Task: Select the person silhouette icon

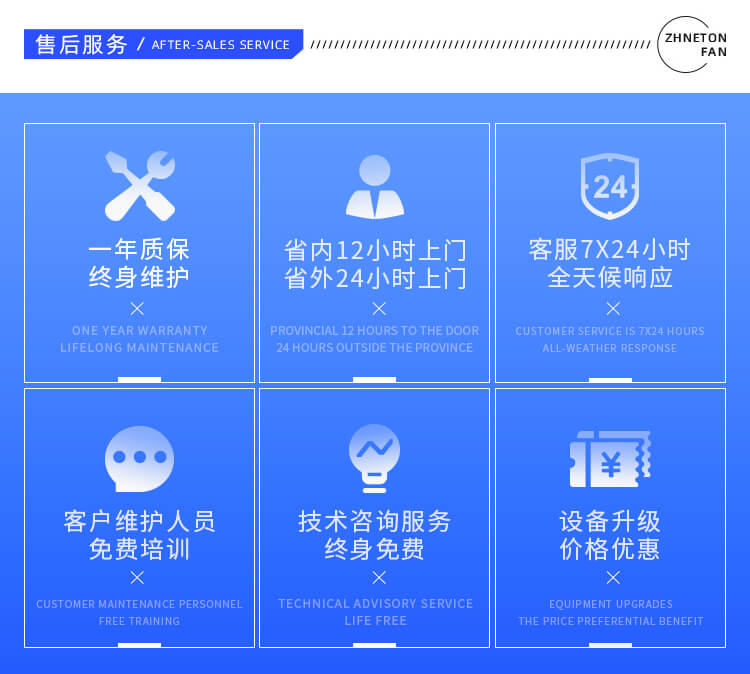Action: [x=375, y=187]
